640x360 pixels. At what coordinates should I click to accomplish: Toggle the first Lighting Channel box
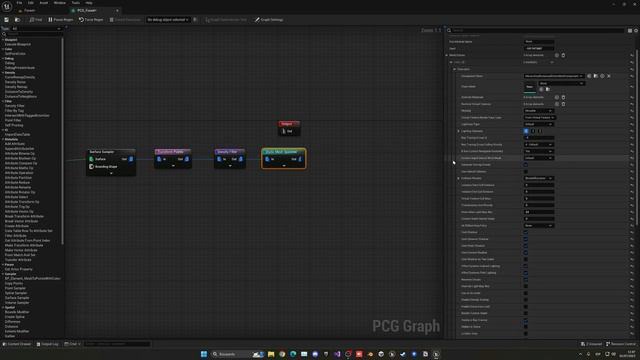pyautogui.click(x=526, y=131)
